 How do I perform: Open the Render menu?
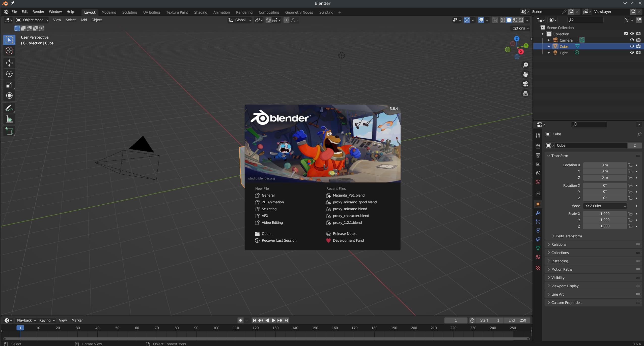coord(38,12)
